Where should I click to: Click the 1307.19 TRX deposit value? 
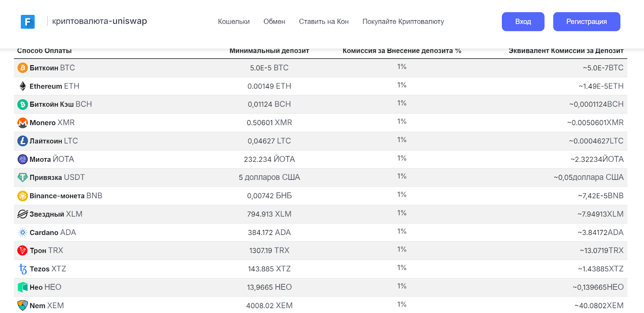pyautogui.click(x=269, y=251)
